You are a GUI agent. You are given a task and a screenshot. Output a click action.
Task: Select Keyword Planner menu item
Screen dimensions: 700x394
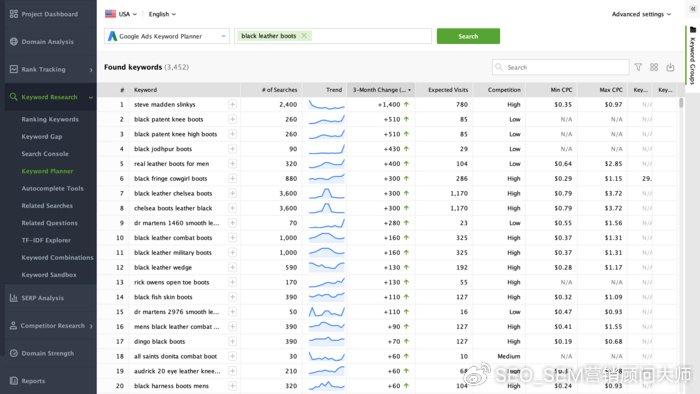(x=47, y=171)
